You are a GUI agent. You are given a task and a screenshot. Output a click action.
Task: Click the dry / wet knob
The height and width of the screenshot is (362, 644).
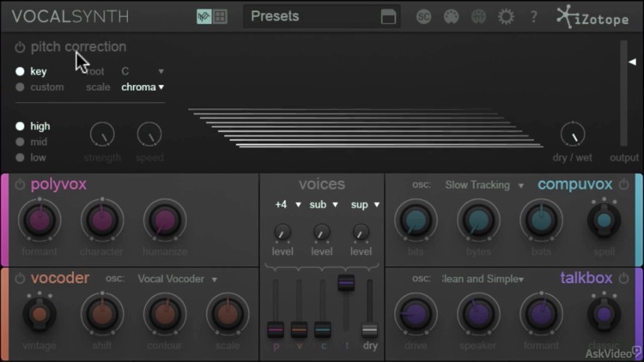point(572,134)
